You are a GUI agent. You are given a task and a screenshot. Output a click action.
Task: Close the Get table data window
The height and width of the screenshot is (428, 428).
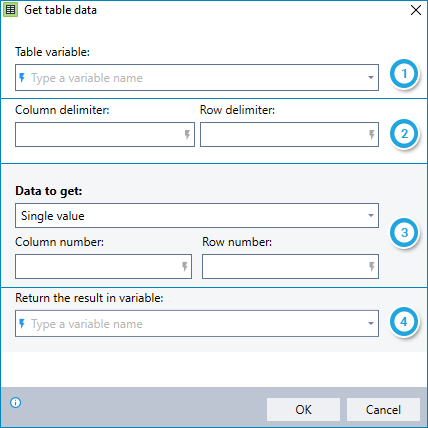coord(416,10)
